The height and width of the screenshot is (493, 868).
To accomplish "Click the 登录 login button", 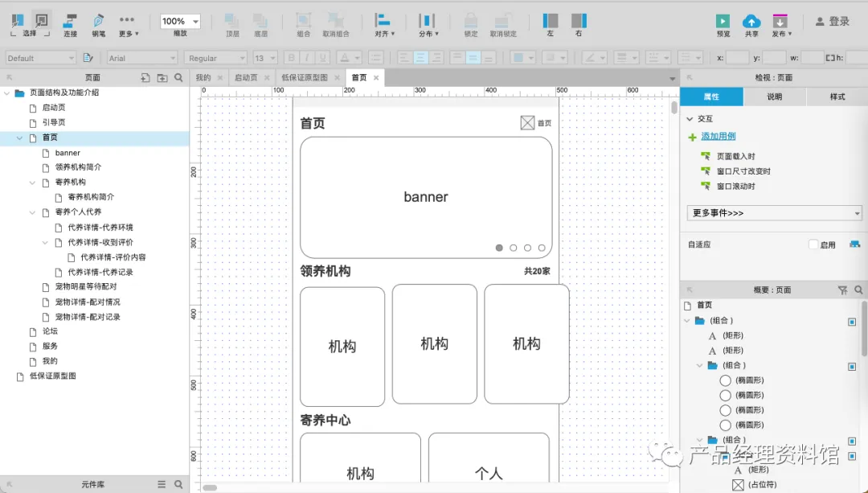I will click(x=833, y=22).
